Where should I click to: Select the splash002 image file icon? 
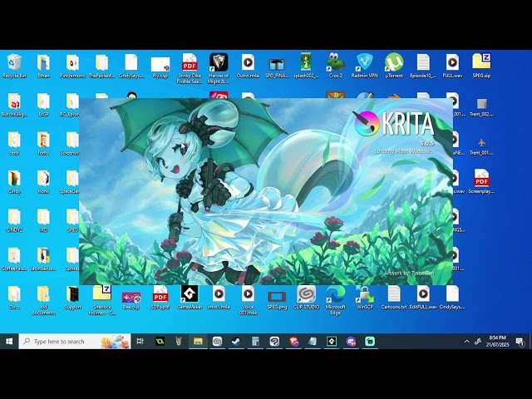[306, 66]
